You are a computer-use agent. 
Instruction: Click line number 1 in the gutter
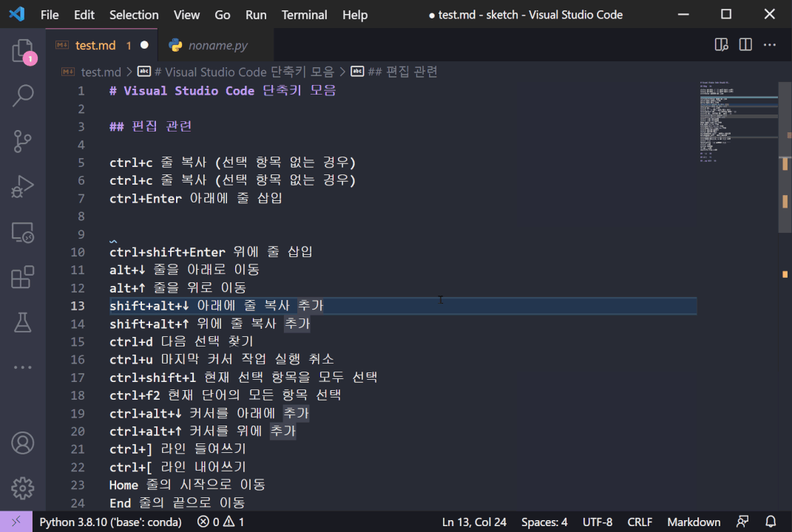tap(81, 91)
